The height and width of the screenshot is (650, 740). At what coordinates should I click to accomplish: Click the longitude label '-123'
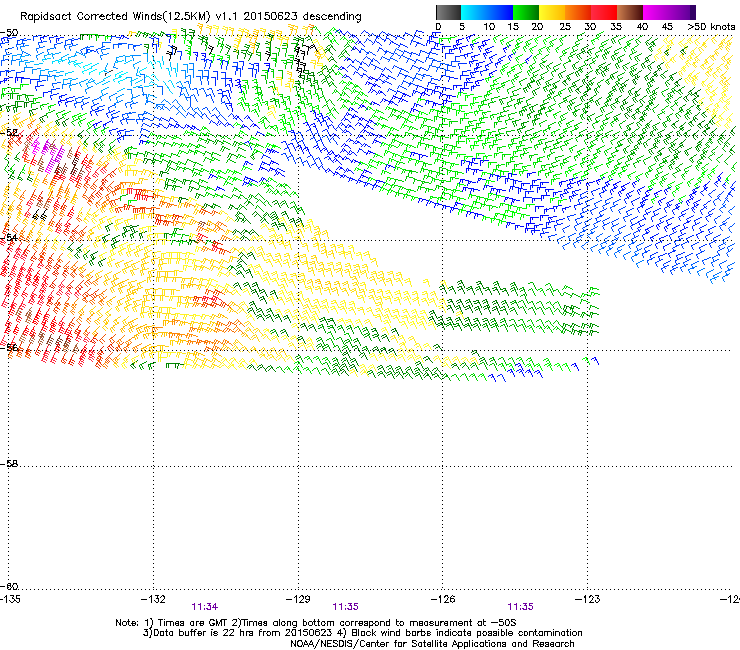click(x=588, y=599)
